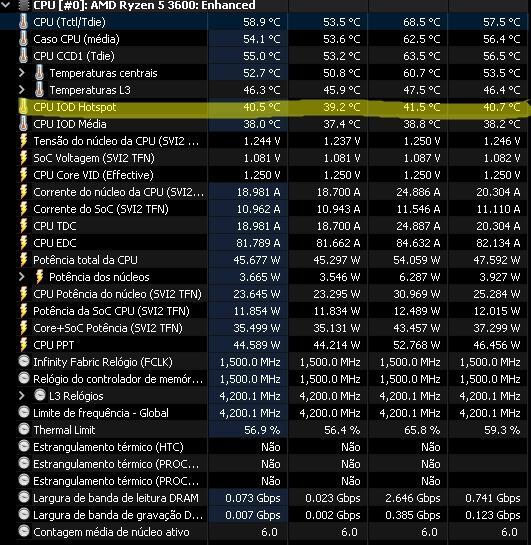The width and height of the screenshot is (531, 545).
Task: Click lightning icon of SoC Voltagem
Action: [23, 158]
